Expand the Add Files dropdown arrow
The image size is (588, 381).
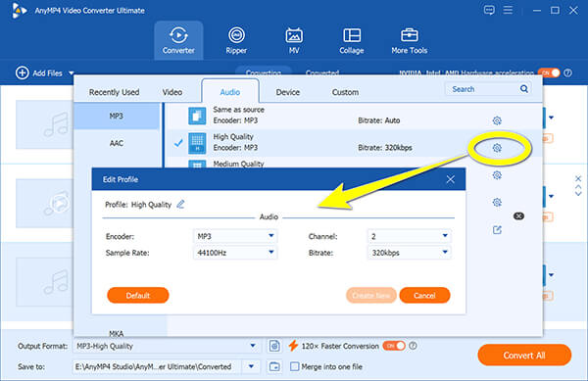click(x=72, y=73)
